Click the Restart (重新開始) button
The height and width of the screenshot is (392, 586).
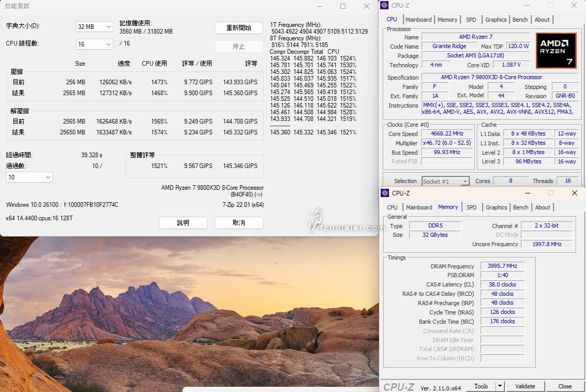tap(239, 27)
